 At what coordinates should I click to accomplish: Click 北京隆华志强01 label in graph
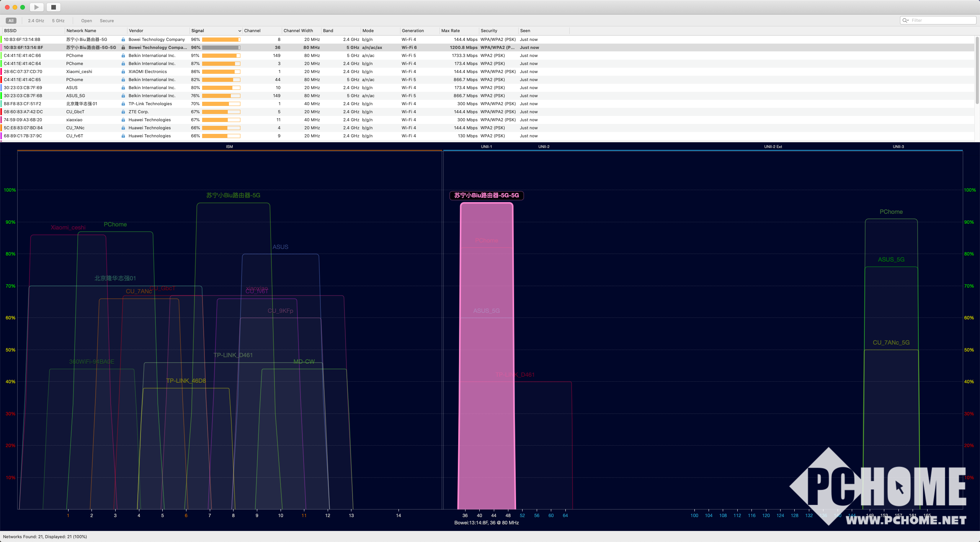point(115,278)
